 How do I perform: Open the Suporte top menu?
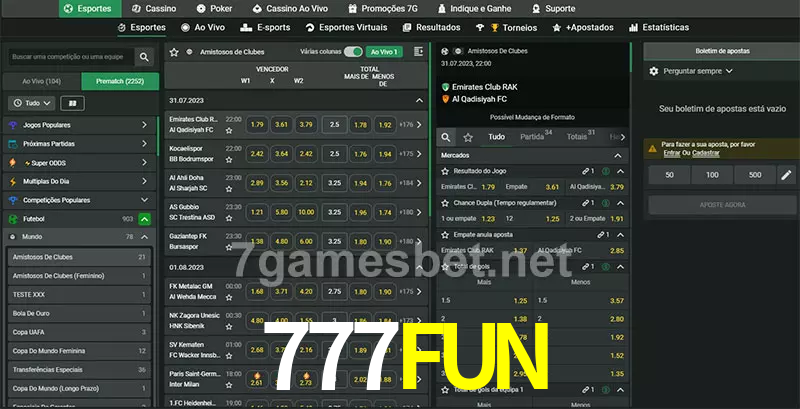pyautogui.click(x=553, y=9)
